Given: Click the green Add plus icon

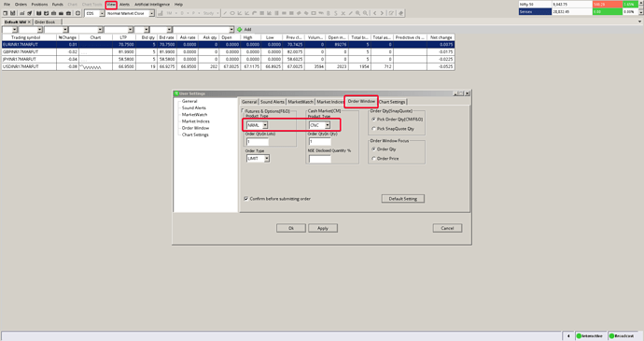Looking at the screenshot, I should click(240, 30).
